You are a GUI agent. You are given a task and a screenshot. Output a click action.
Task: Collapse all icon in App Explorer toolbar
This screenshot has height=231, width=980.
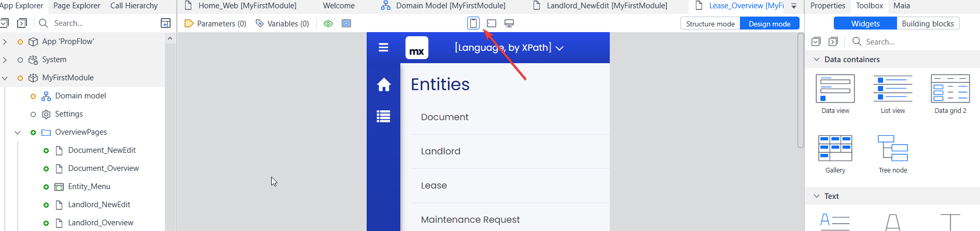tap(4, 23)
